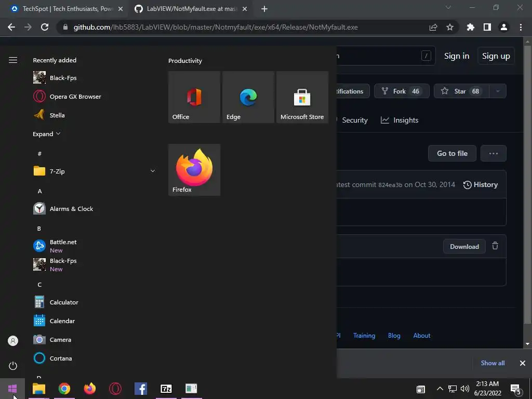Click the volume speaker icon
The image size is (532, 399).
pos(465,389)
